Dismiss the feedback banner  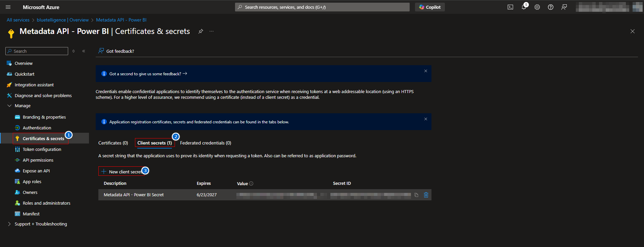pos(425,71)
